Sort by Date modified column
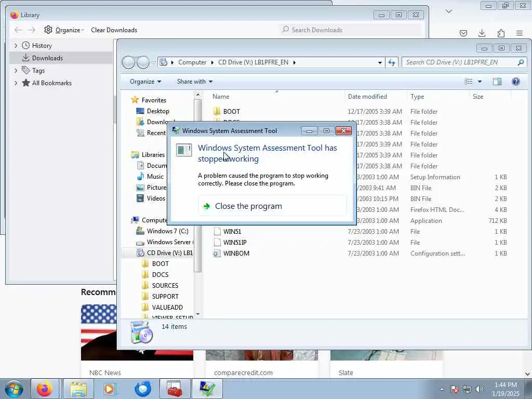 coord(376,97)
